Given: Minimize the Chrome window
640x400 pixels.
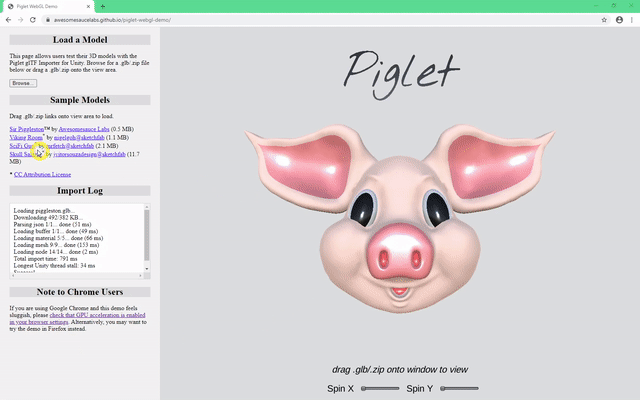Looking at the screenshot, I should point(596,6).
